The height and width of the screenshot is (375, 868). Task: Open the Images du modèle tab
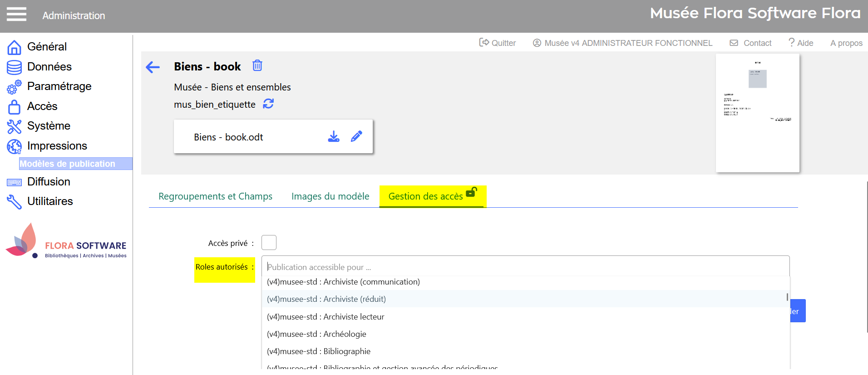point(330,196)
